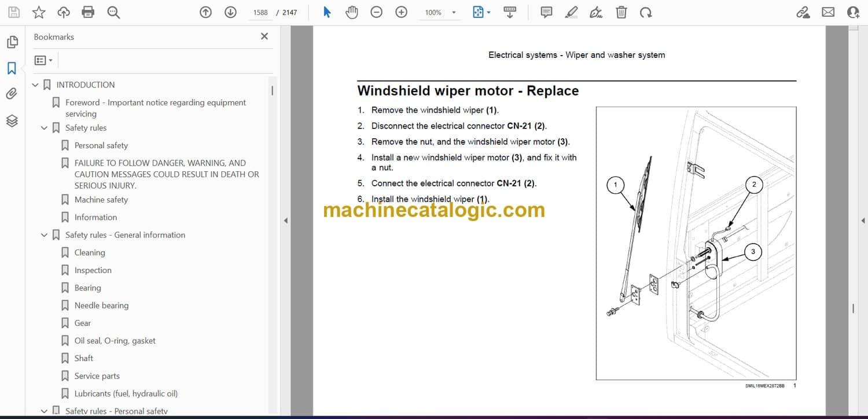
Task: Select the Gear bookmark
Action: (83, 323)
